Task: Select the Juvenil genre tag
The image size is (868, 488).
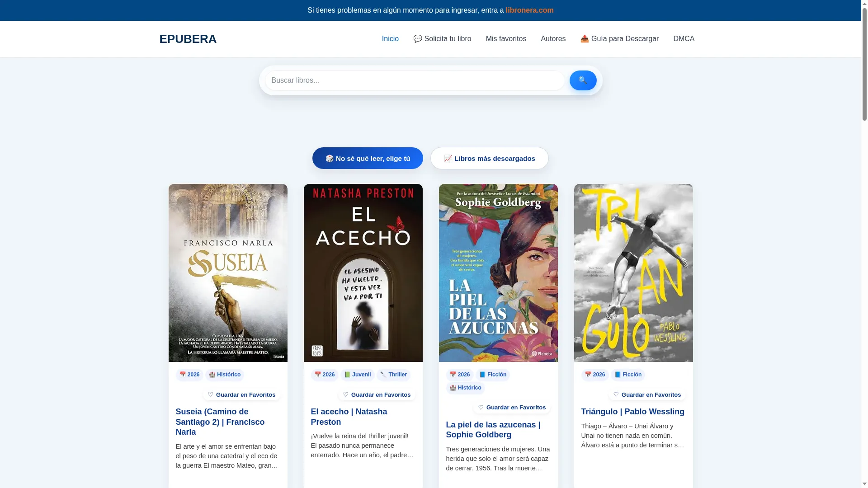Action: click(358, 375)
